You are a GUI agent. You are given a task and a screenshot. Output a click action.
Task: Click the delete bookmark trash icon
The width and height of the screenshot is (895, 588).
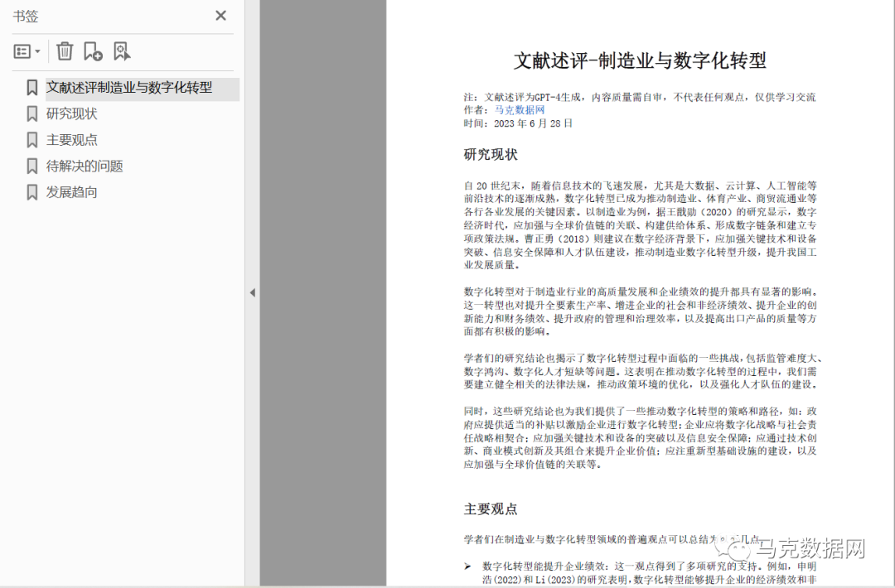tap(65, 51)
